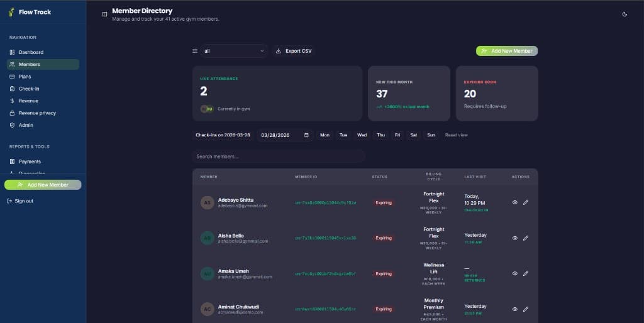The height and width of the screenshot is (323, 644).
Task: Open the Revenue section
Action: (x=43, y=101)
